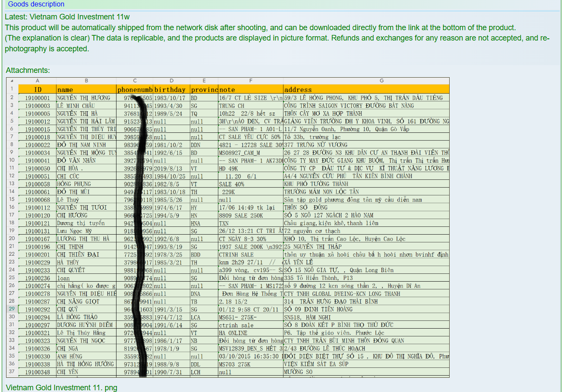Click 'Latest: Vietnam Gold Investment 11w' title text

pos(67,17)
